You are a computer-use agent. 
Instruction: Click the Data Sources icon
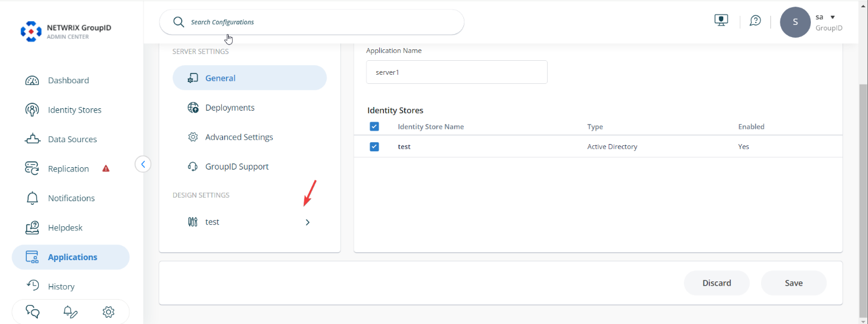[32, 139]
